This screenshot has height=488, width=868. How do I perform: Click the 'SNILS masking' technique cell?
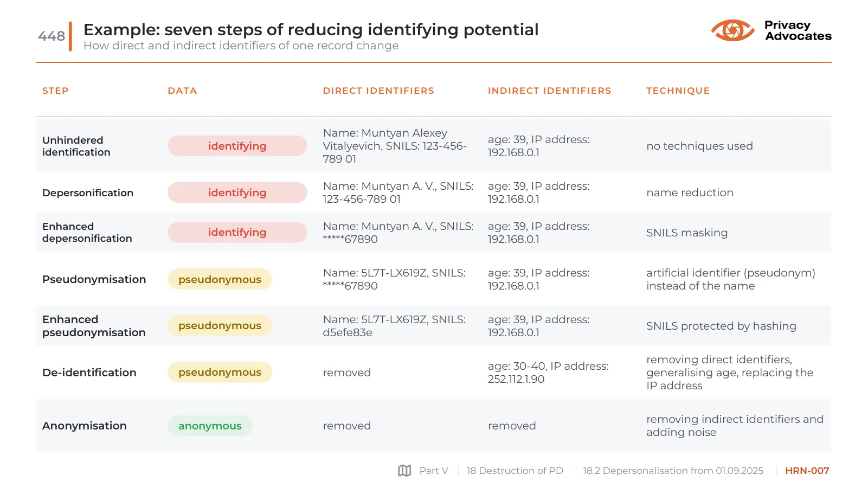(687, 233)
